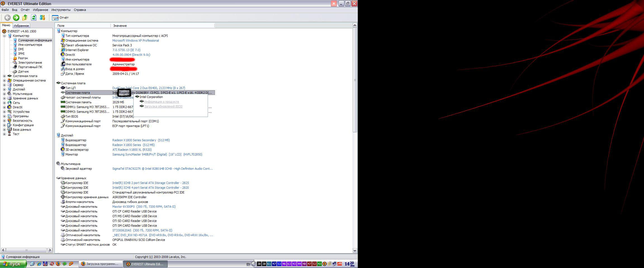Open ST3300620AS drive link

pyautogui.click(x=142, y=230)
